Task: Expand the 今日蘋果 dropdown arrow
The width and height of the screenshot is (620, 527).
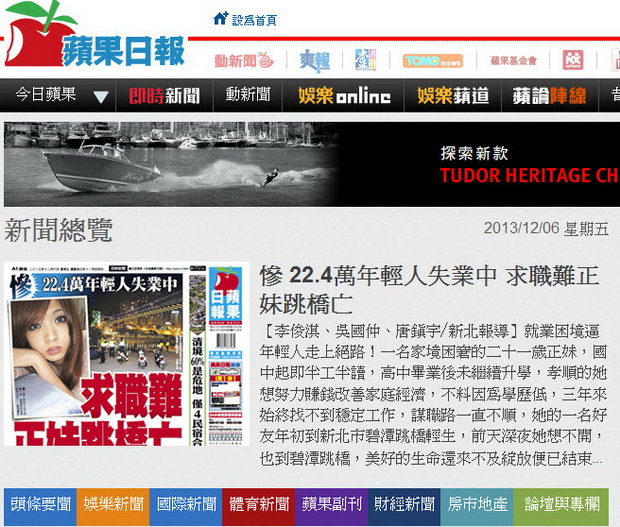Action: [x=101, y=96]
